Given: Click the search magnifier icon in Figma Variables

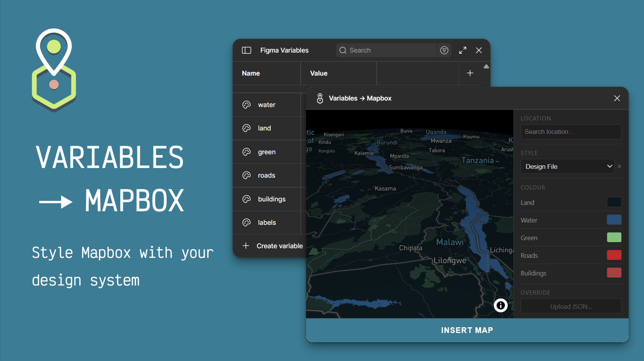Looking at the screenshot, I should pyautogui.click(x=343, y=50).
